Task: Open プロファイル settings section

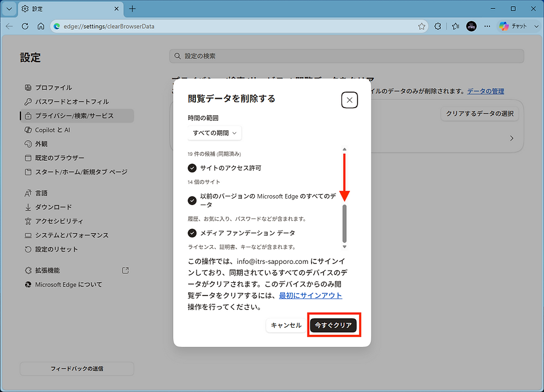Action: [x=77, y=88]
